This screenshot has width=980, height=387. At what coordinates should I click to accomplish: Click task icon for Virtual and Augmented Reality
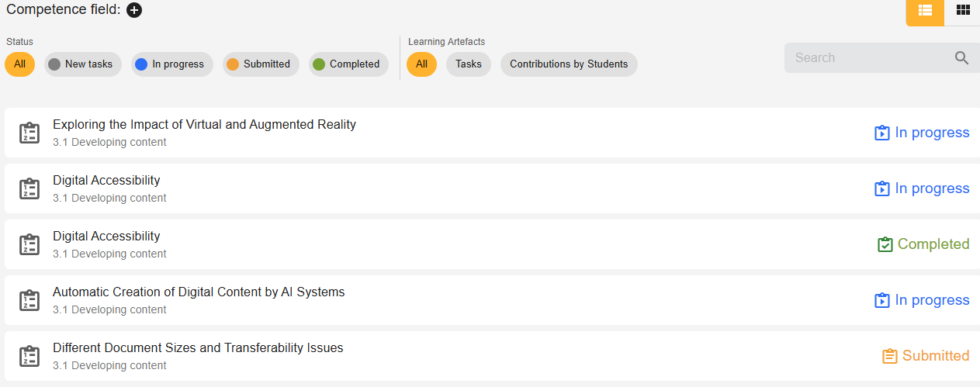tap(29, 133)
